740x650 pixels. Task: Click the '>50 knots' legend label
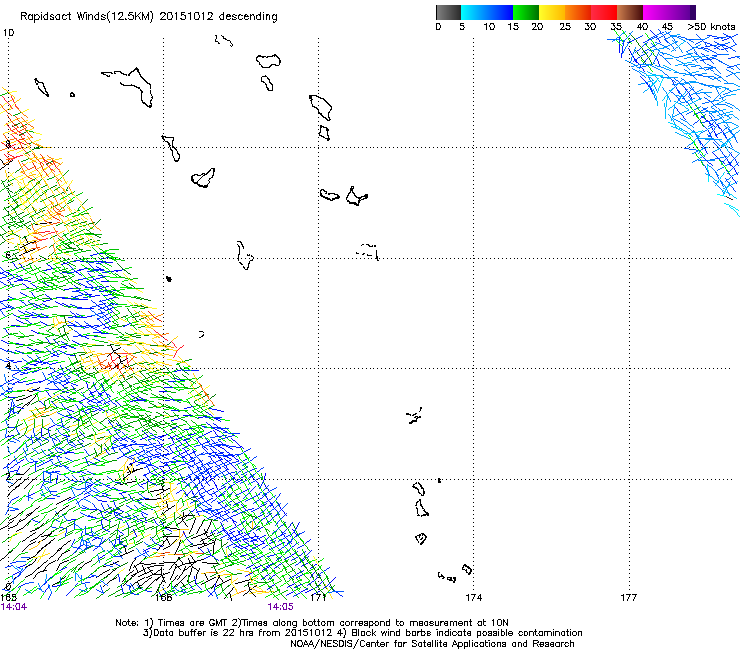coord(711,27)
